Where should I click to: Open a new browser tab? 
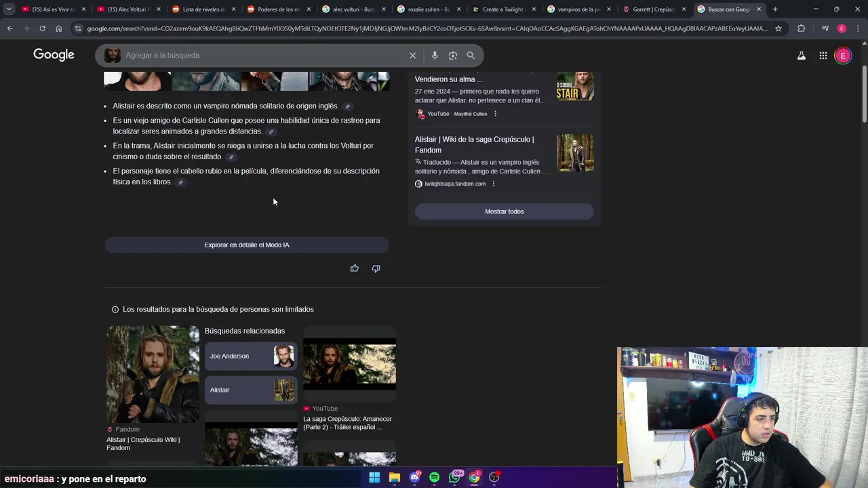pos(775,9)
